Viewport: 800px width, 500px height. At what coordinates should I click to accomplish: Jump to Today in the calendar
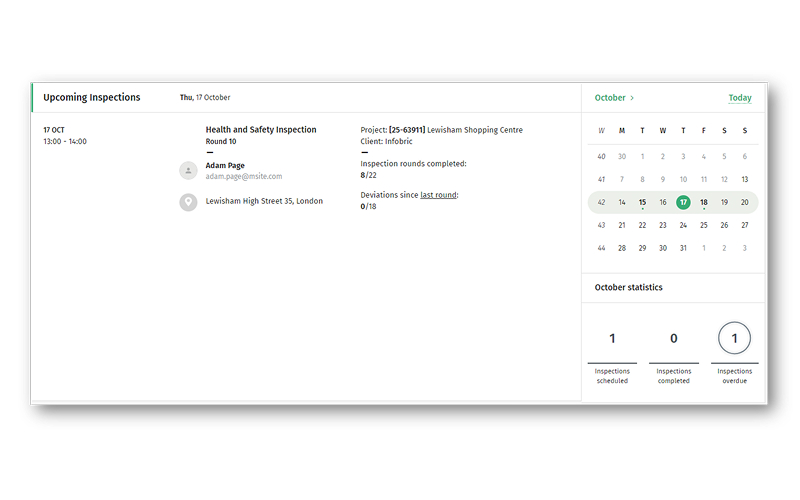pos(740,97)
